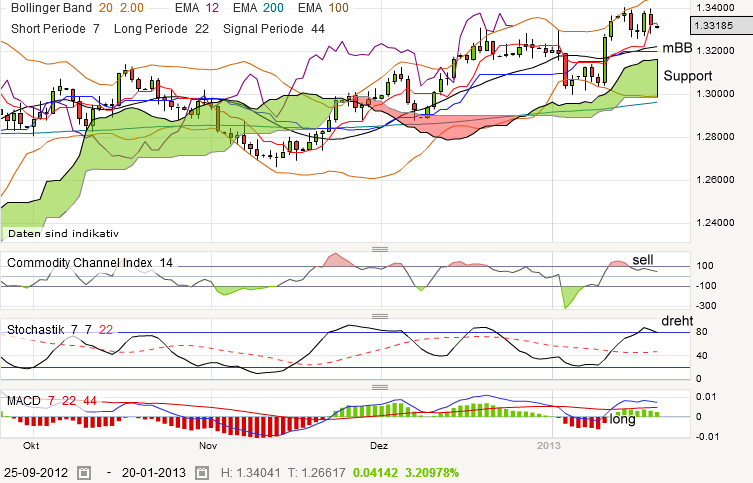The image size is (753, 483).
Task: Grab the divider handle above Commodity Channel Index
Action: (x=380, y=249)
